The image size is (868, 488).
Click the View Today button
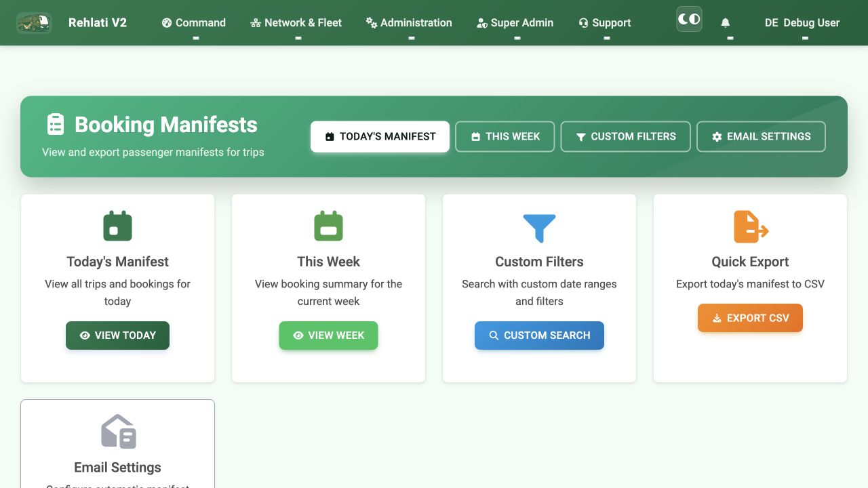pyautogui.click(x=117, y=335)
